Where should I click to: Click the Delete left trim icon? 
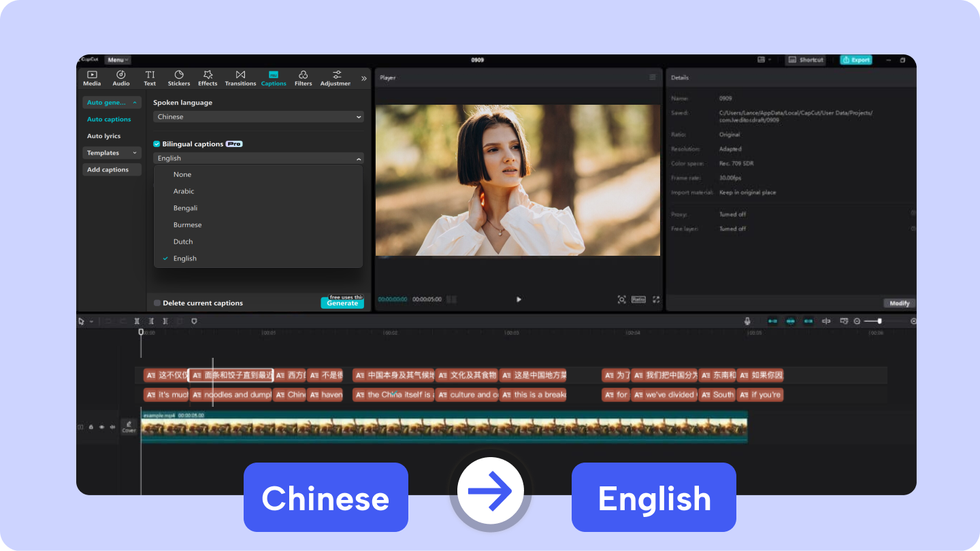pyautogui.click(x=151, y=321)
